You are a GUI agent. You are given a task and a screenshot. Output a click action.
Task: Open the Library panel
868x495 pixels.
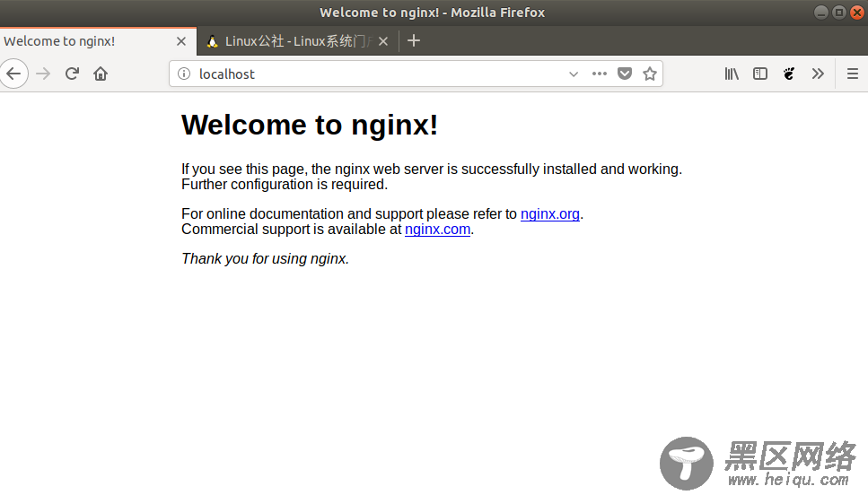[x=732, y=74]
